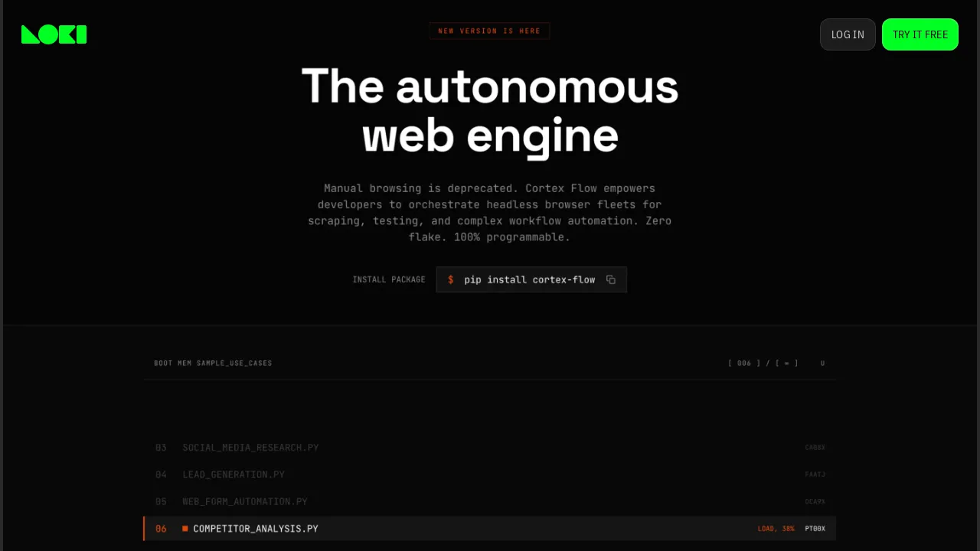Image resolution: width=980 pixels, height=551 pixels.
Task: Click the New Version Is Here badge
Action: pyautogui.click(x=489, y=31)
